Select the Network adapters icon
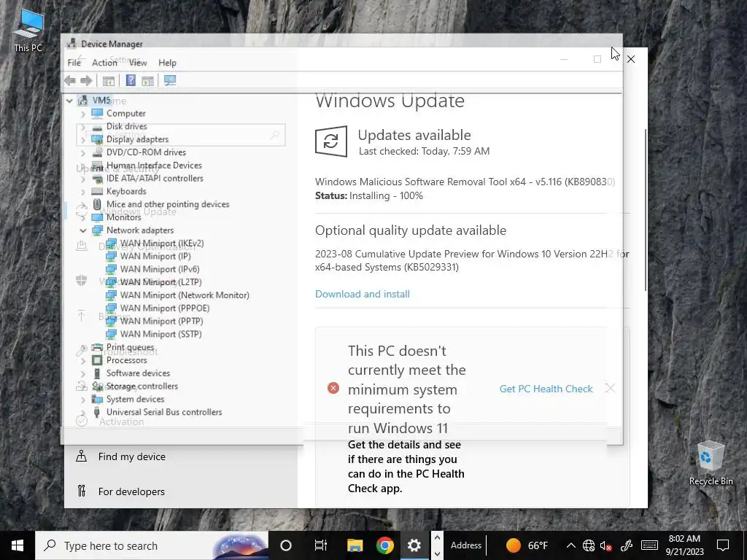This screenshot has width=747, height=560. [x=97, y=230]
